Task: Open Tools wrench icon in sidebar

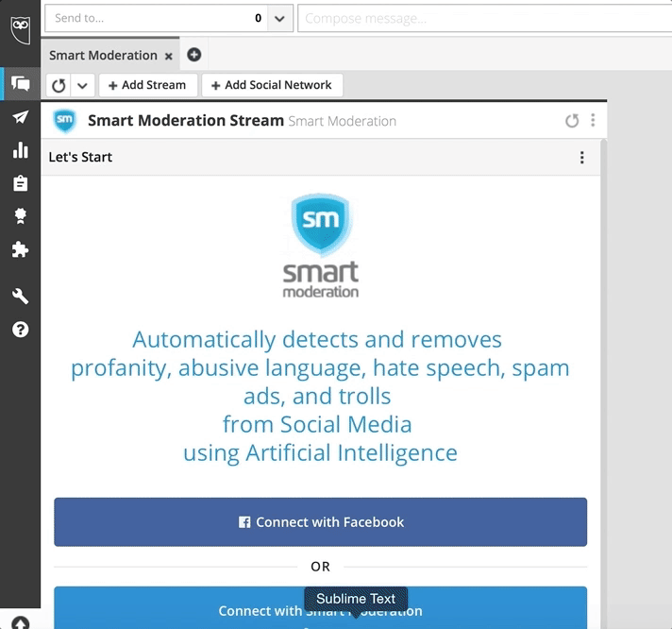Action: 20,296
